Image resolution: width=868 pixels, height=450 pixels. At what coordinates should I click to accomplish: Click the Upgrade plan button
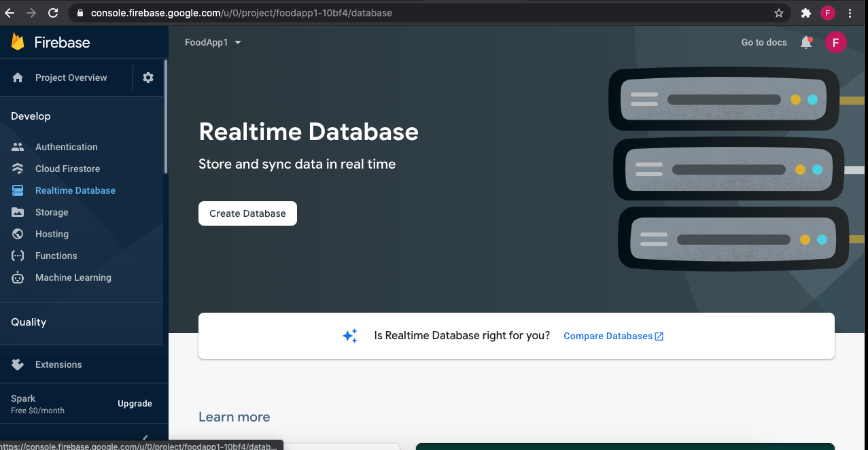pyautogui.click(x=135, y=404)
